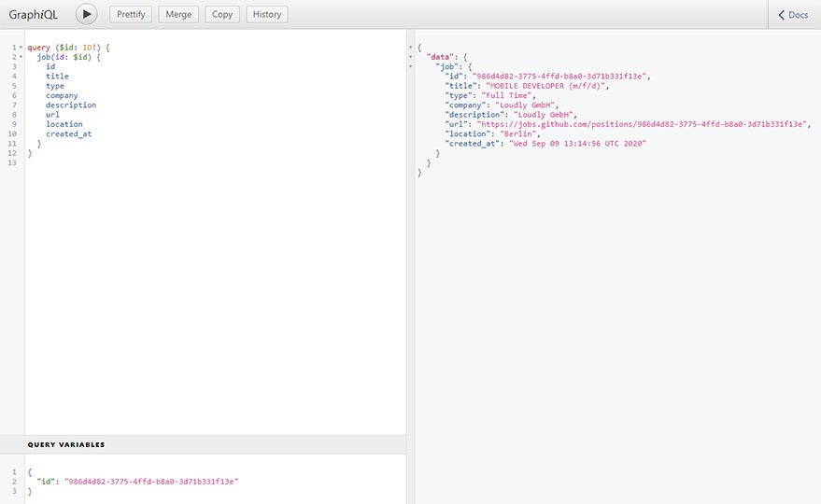The image size is (821, 504).
Task: Click the GraphiQL logo title
Action: tap(33, 15)
